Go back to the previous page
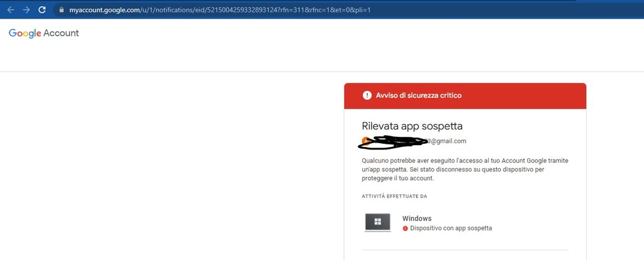This screenshot has width=644, height=260. pyautogui.click(x=11, y=10)
